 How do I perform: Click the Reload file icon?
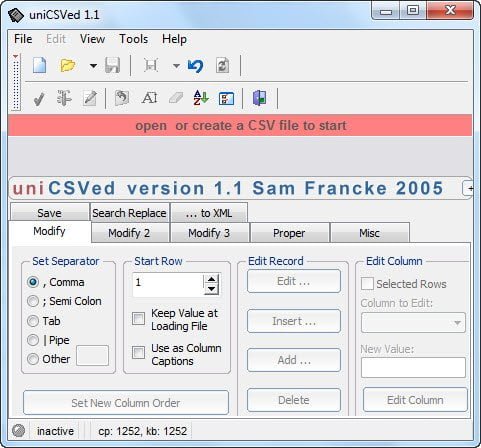(x=222, y=65)
